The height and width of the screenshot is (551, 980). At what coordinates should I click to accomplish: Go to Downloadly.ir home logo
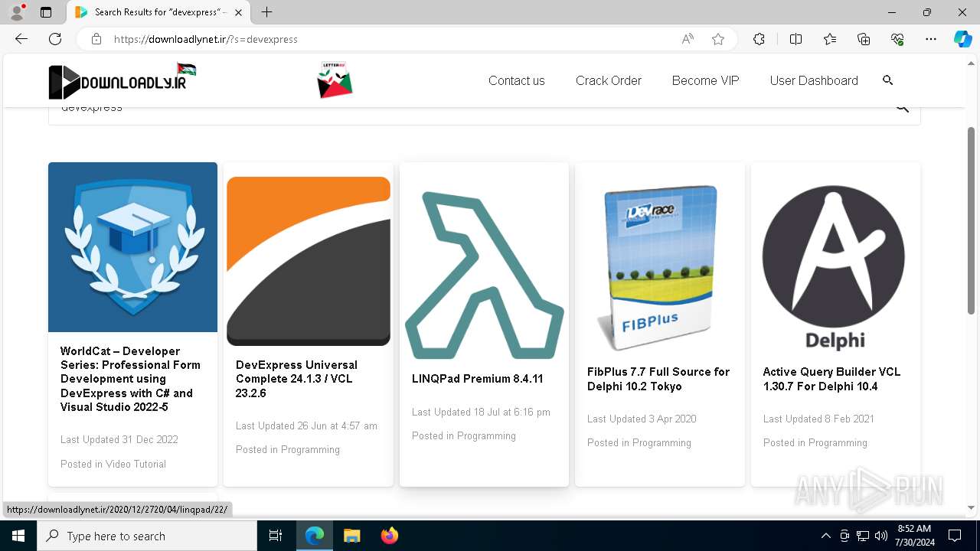pyautogui.click(x=122, y=80)
